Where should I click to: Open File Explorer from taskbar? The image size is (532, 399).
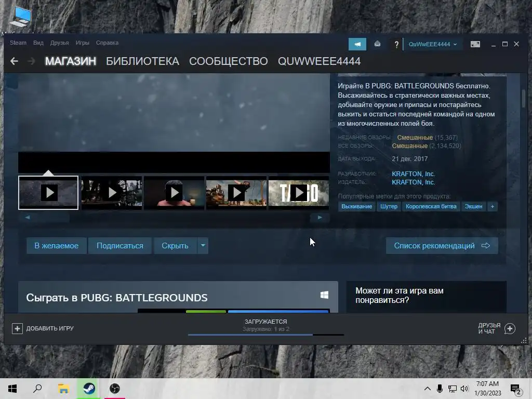[63, 389]
